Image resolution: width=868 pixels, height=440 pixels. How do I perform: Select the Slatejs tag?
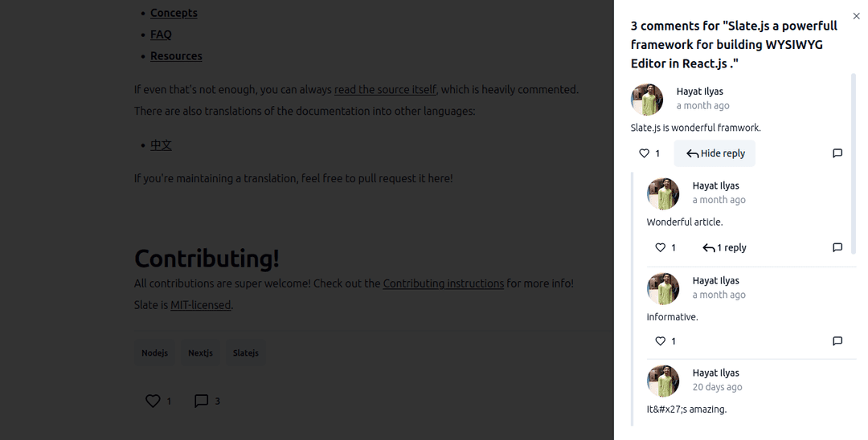click(246, 352)
